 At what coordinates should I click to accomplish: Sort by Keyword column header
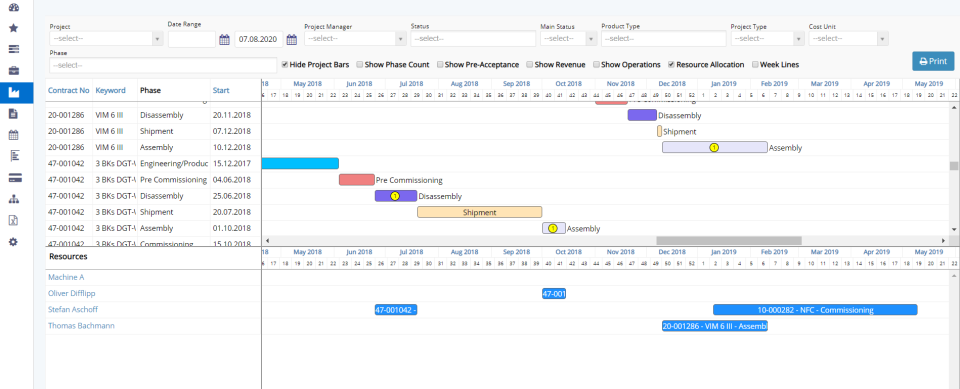[x=110, y=90]
